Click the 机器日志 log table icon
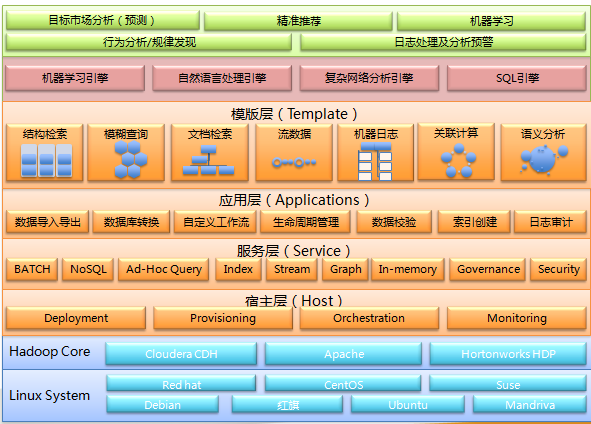 (x=375, y=161)
